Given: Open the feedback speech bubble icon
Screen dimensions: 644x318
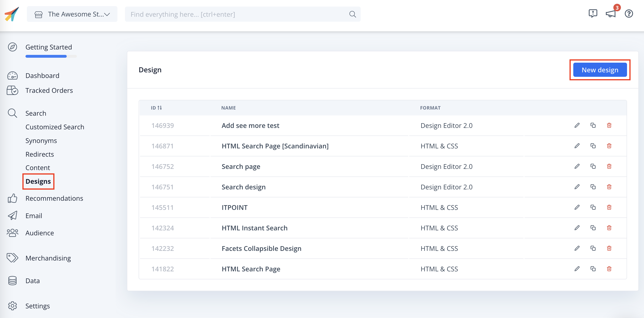Looking at the screenshot, I should [x=593, y=14].
